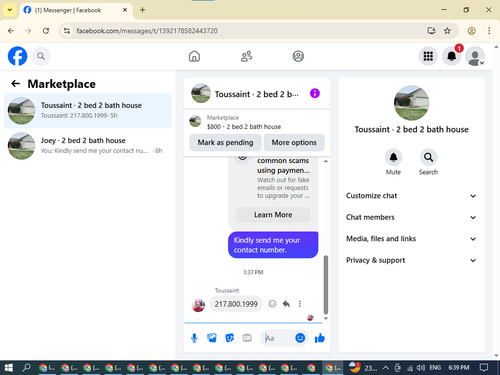Screen dimensions: 500x375
Task: Attach a photo with image icon
Action: 212,338
